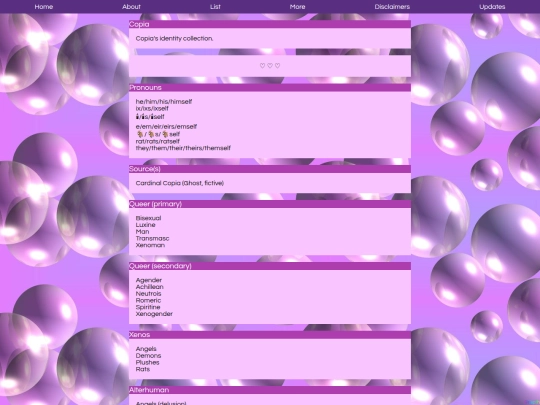View the Updates page
Image resolution: width=540 pixels, height=405 pixels.
[492, 7]
